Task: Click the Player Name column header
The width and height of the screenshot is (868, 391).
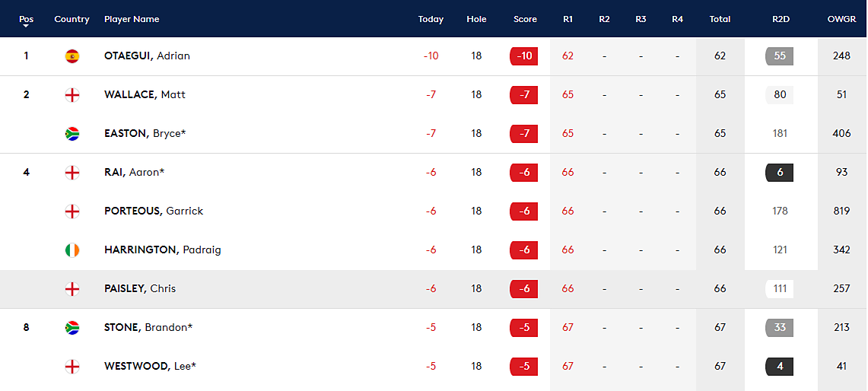Action: (132, 19)
